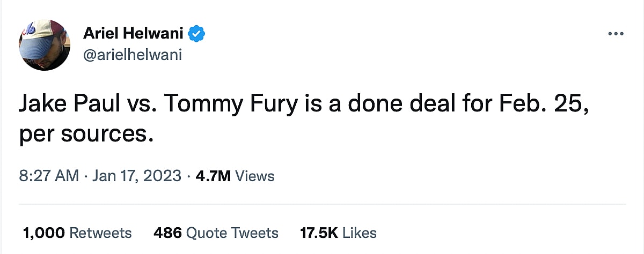Image resolution: width=644 pixels, height=254 pixels.
Task: Click the blue verified checkmark badge
Action: click(197, 34)
